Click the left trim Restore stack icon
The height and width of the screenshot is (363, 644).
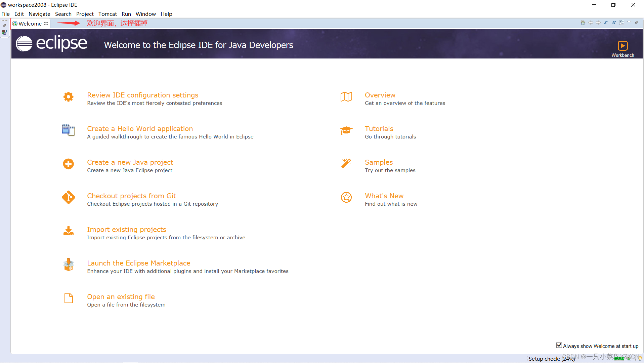[x=4, y=25]
